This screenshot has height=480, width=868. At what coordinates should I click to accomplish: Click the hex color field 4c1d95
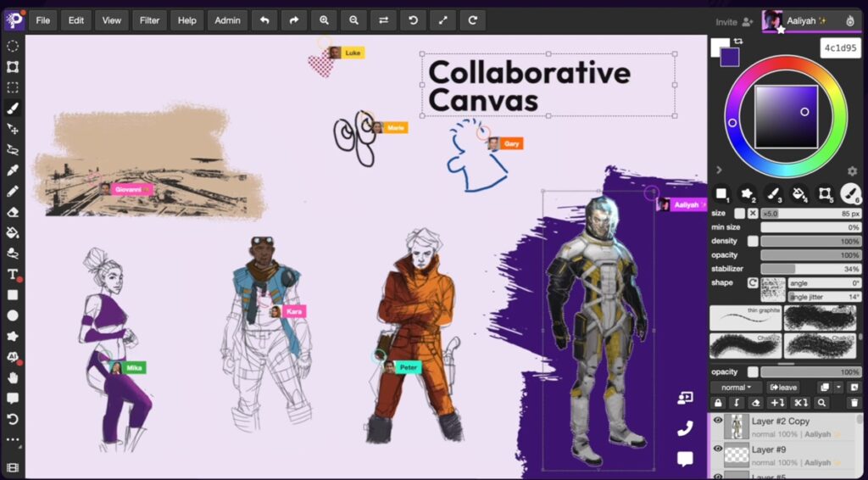pos(840,48)
